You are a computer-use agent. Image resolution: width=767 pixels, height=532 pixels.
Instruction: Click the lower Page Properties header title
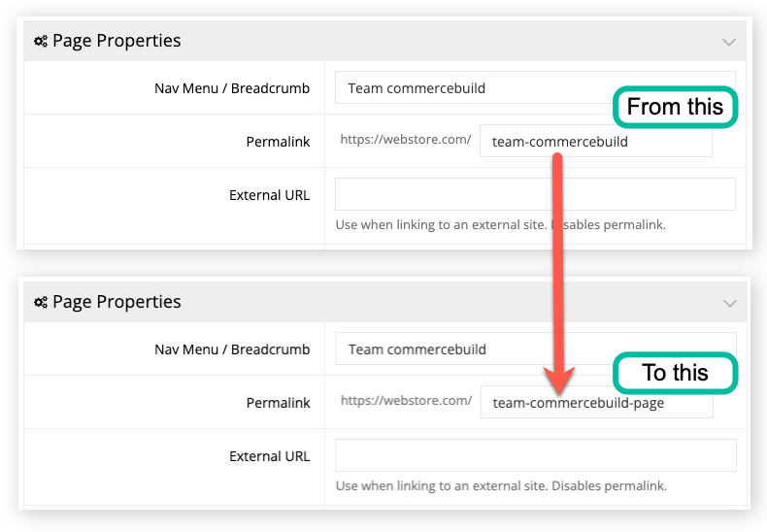(x=117, y=302)
